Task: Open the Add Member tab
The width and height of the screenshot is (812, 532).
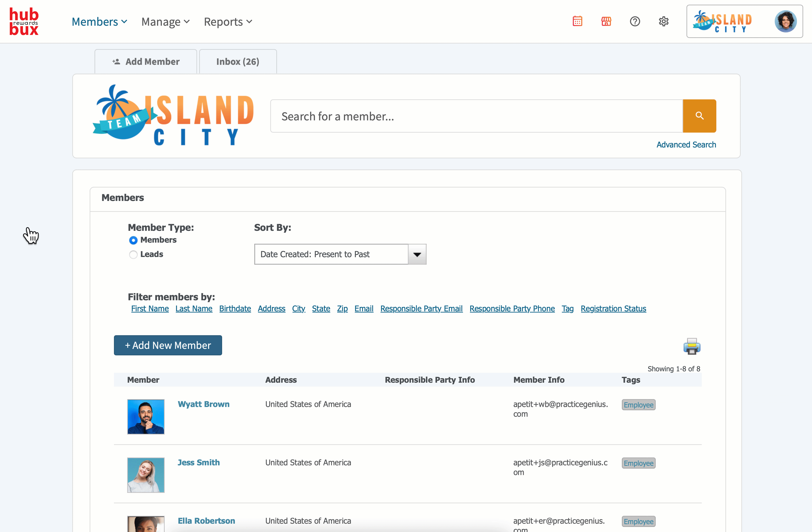Action: (146, 62)
